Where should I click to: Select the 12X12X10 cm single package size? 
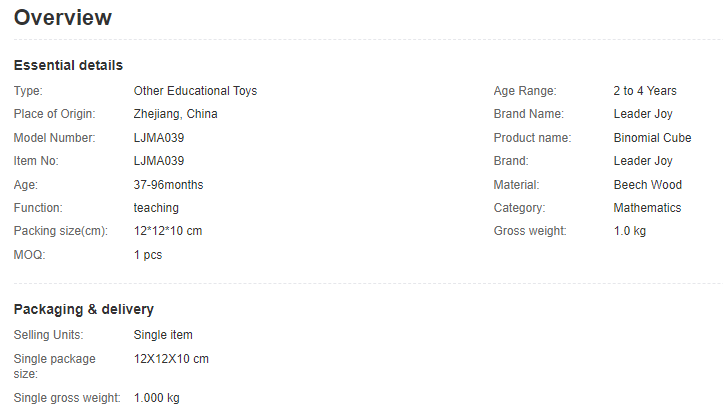[x=171, y=359]
